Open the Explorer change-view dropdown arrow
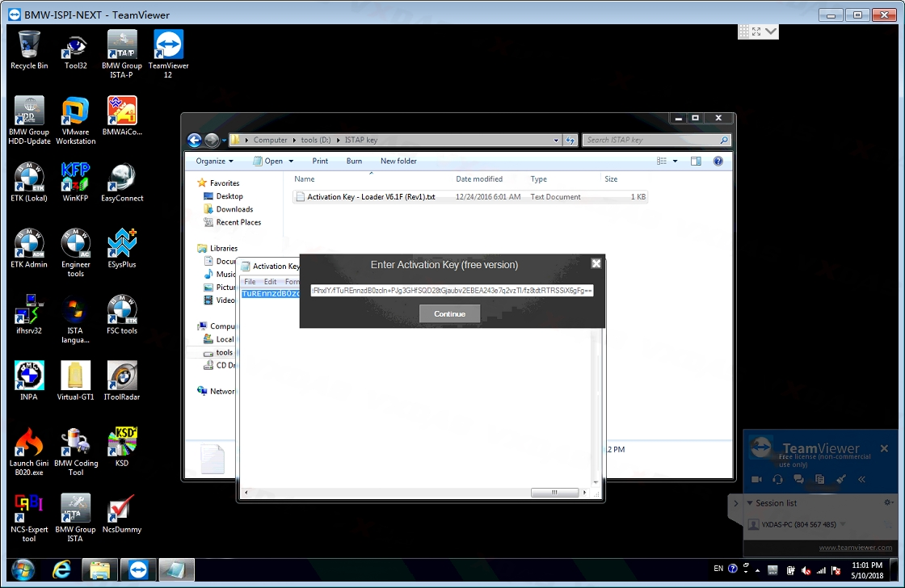This screenshot has width=905, height=588. tap(676, 161)
